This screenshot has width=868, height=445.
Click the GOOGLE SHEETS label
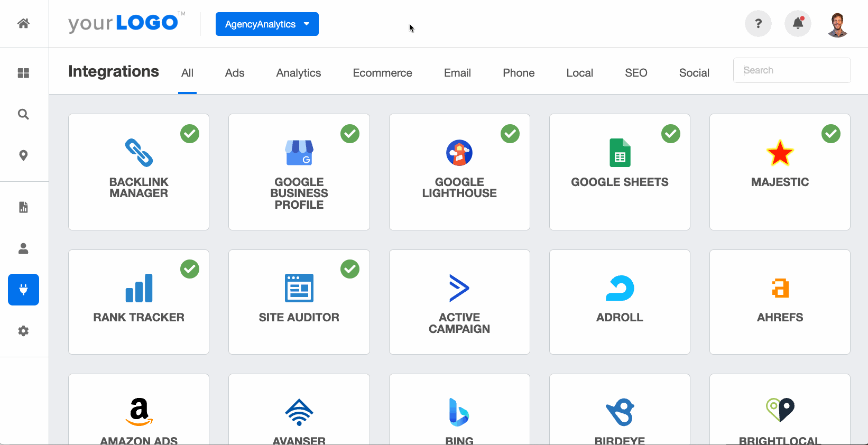click(x=620, y=182)
